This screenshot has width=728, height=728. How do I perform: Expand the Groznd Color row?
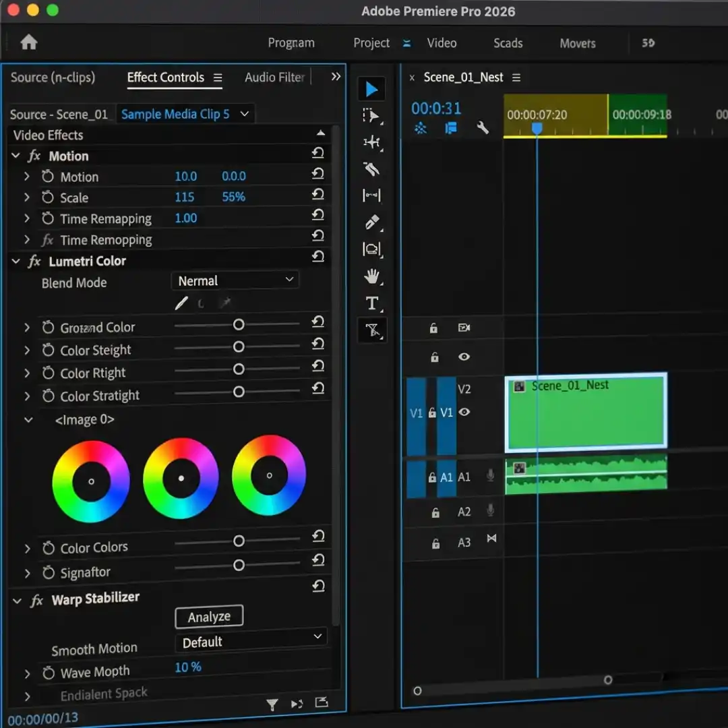(26, 328)
